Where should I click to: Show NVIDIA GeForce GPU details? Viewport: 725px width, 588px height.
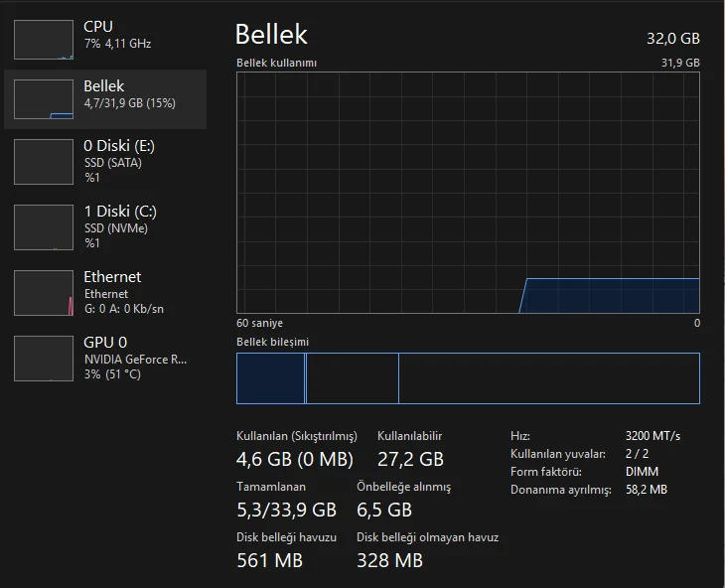coord(135,359)
